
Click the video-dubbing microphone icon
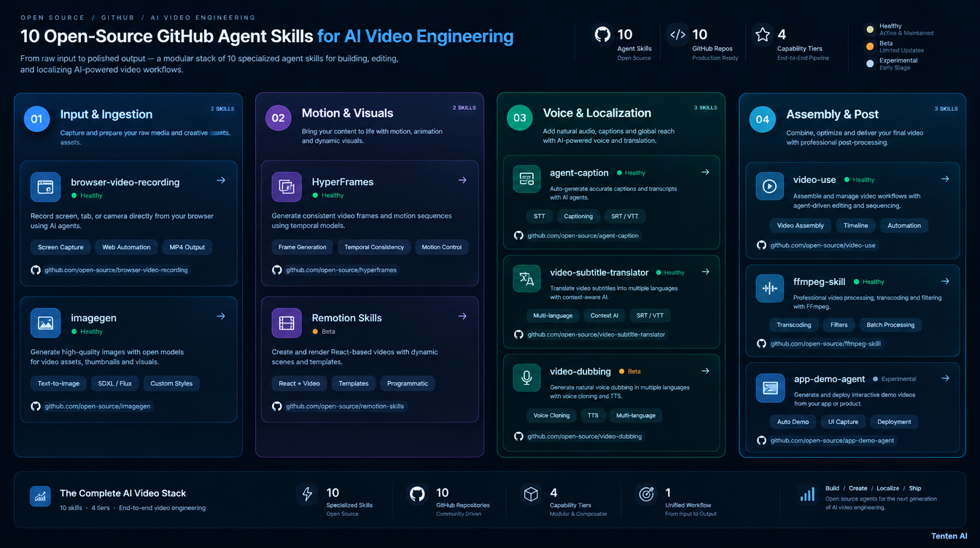point(527,377)
